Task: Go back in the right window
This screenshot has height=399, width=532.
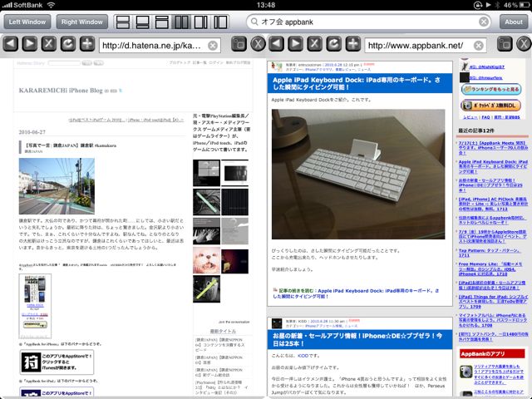Action: (x=276, y=44)
